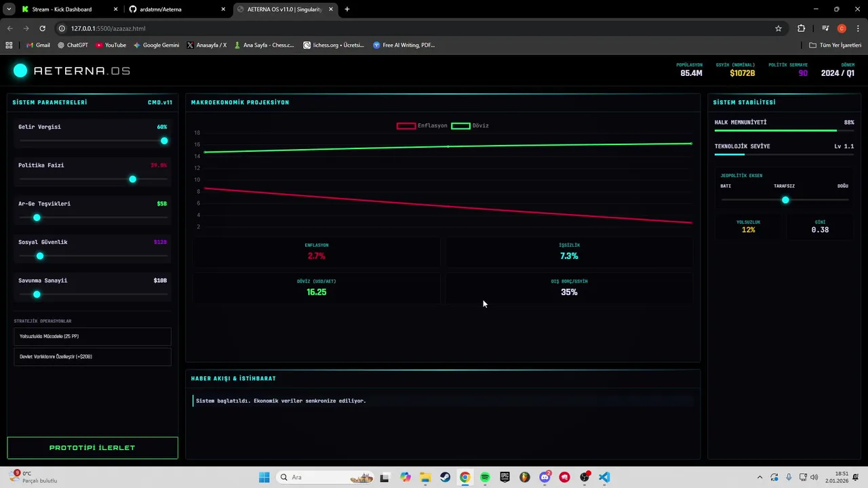Screen dimensions: 868x488
Task: Click the Savunma Sanayii slider handle
Action: point(37,294)
